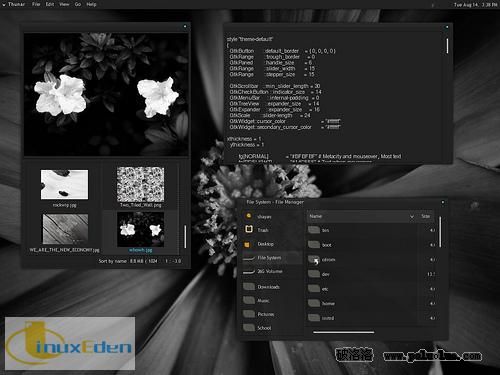Click the image viewer window title button
The image size is (500, 375).
click(x=185, y=26)
